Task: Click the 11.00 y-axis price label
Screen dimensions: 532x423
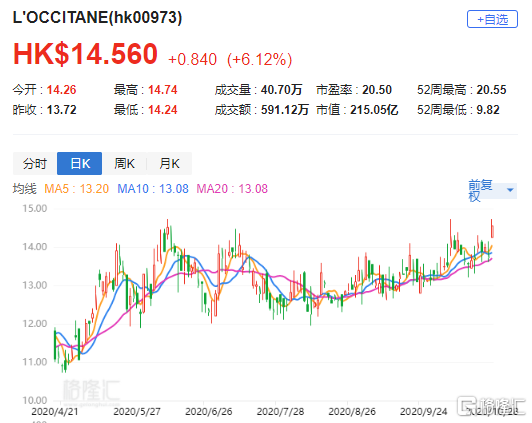Action: tap(35, 362)
